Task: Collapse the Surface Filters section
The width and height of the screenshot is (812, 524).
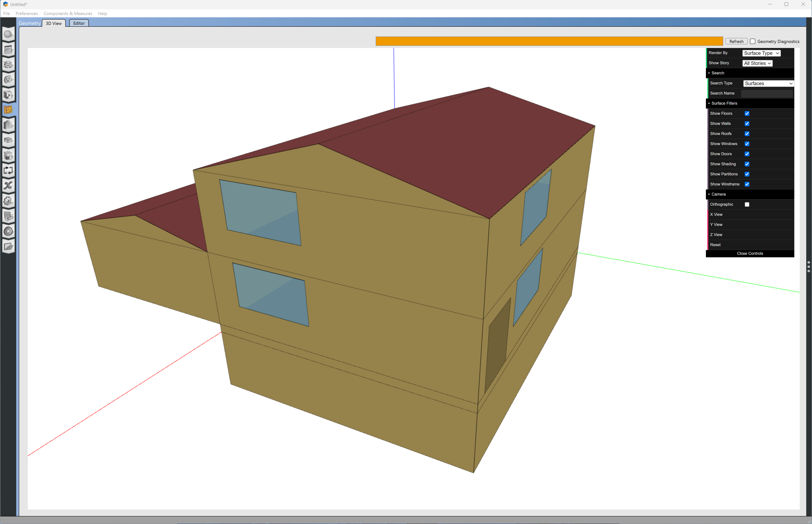Action: [709, 103]
